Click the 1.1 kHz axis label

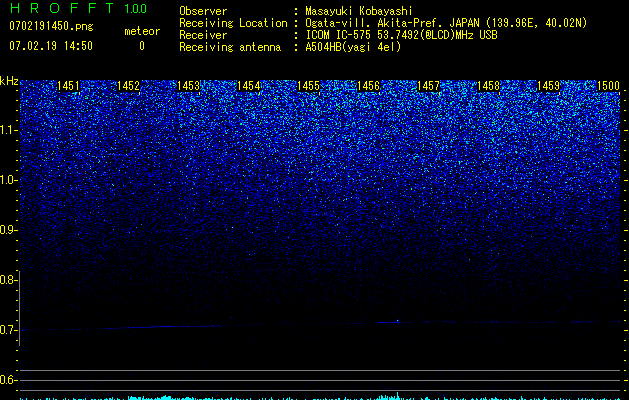(x=8, y=130)
